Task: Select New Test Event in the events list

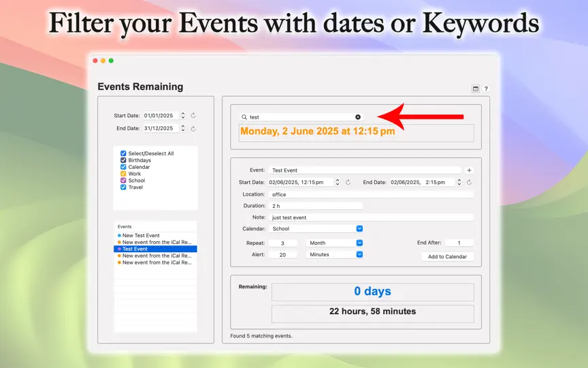Action: (x=155, y=235)
